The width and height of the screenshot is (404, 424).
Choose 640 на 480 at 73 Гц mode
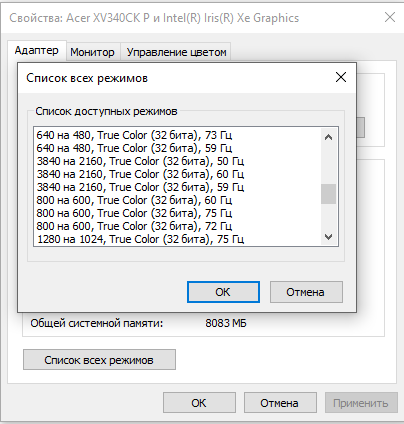pyautogui.click(x=134, y=135)
